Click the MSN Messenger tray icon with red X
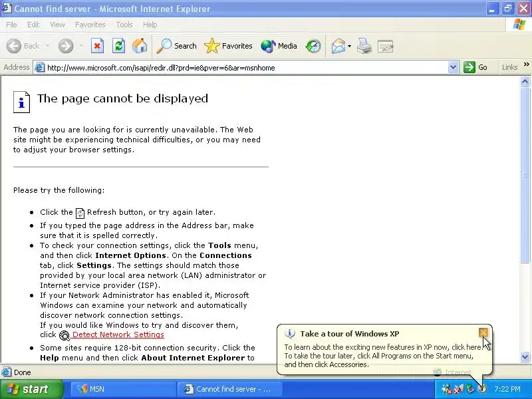 click(x=459, y=389)
